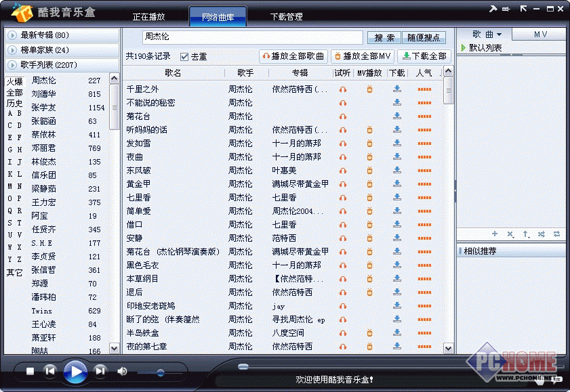This screenshot has width=570, height=392.
Task: Download 夜的第七章 via its download icon
Action: click(x=397, y=346)
